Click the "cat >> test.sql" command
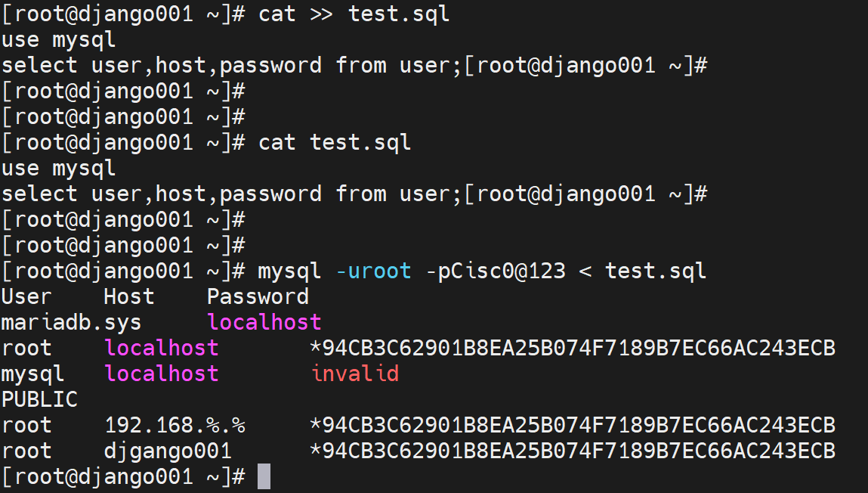 [x=354, y=14]
